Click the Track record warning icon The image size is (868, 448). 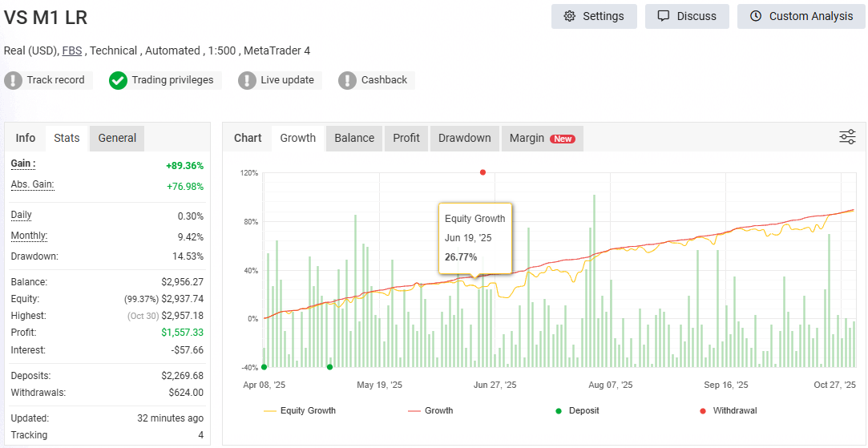tap(14, 80)
